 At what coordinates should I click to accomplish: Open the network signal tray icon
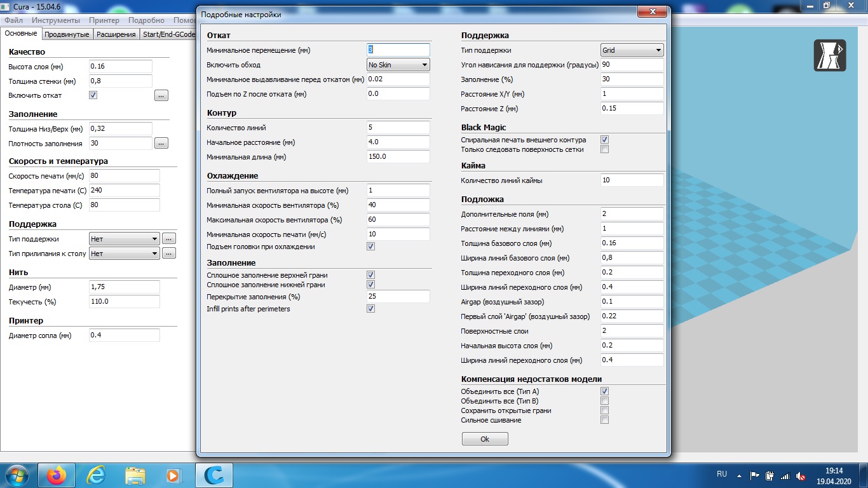pos(785,475)
